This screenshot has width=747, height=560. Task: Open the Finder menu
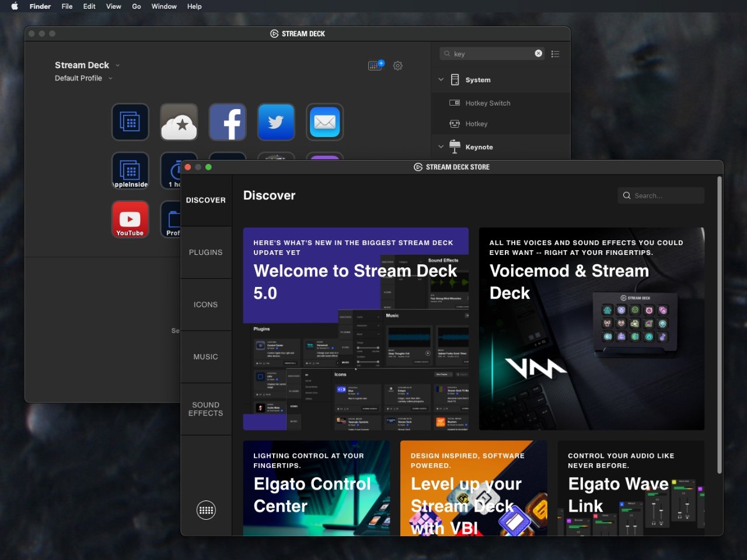tap(40, 6)
